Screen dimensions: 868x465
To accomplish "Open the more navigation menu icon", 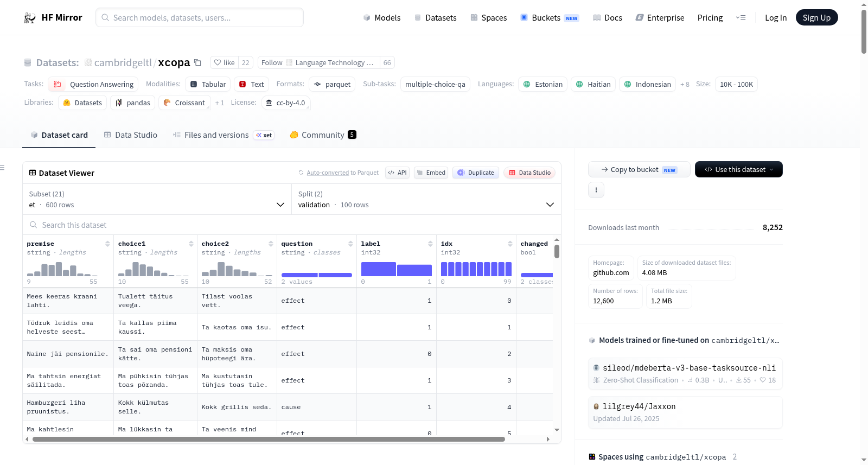I will click(741, 18).
